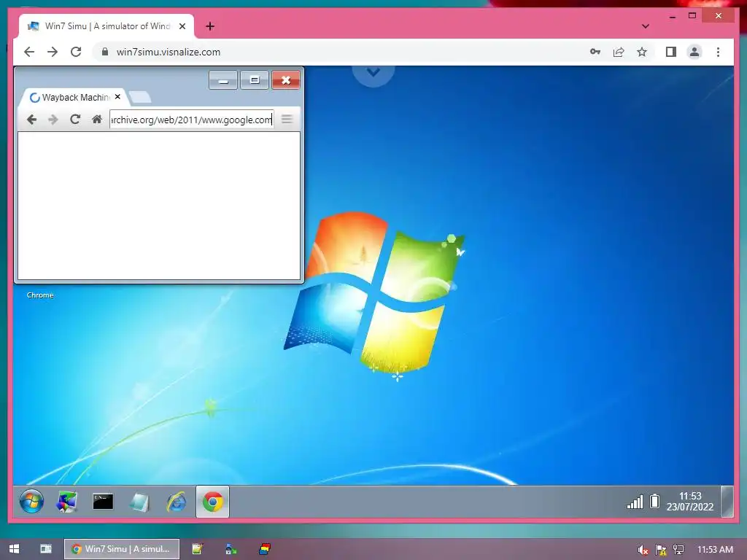The image size is (747, 560).
Task: Click the 11:53 AM host clock
Action: tap(715, 550)
